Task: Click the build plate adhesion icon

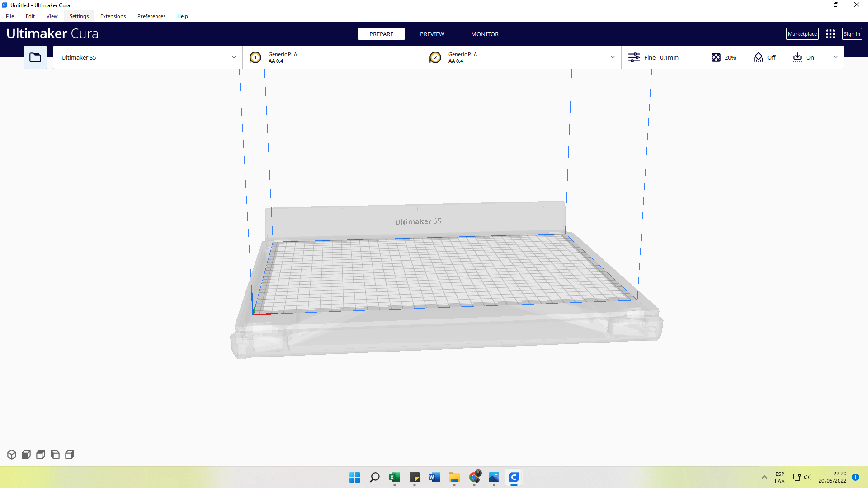Action: [797, 57]
